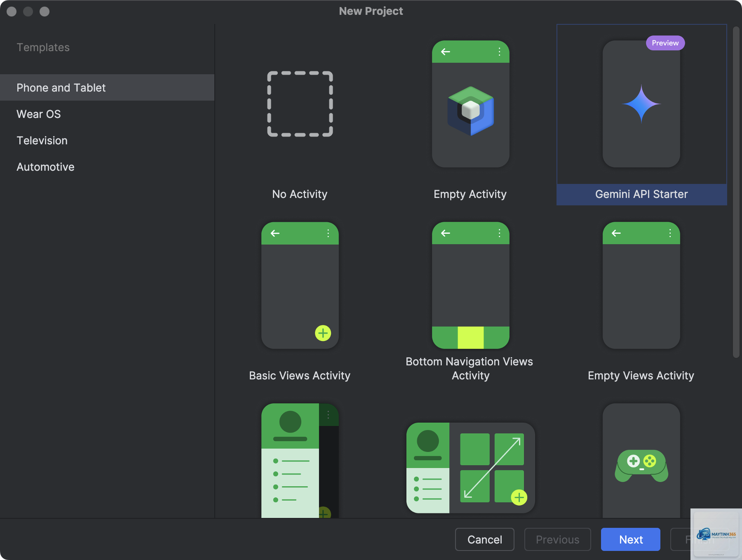The width and height of the screenshot is (742, 560).
Task: Click the Basic Views Activity label
Action: 300,376
